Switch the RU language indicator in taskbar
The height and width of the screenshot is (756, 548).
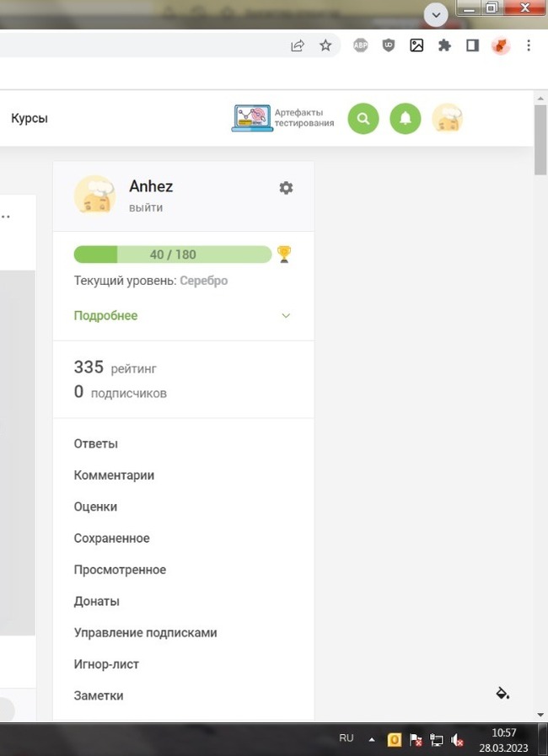pos(347,738)
